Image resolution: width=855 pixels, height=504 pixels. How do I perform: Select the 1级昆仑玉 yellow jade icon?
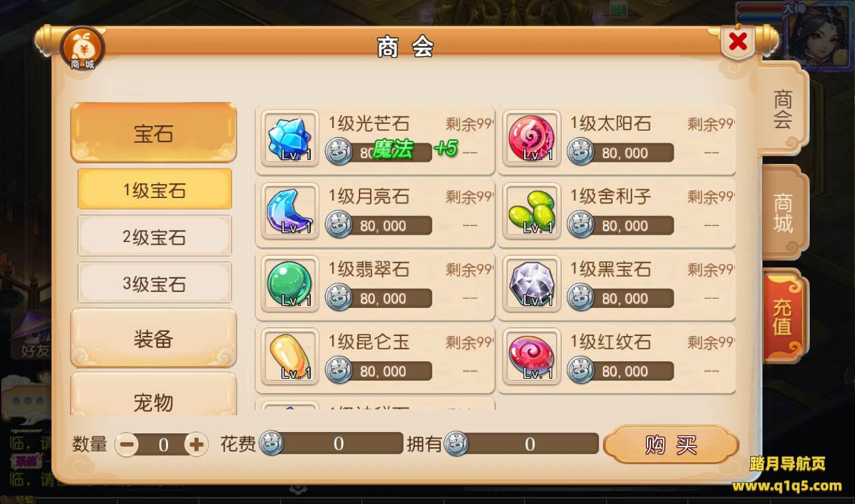point(289,356)
